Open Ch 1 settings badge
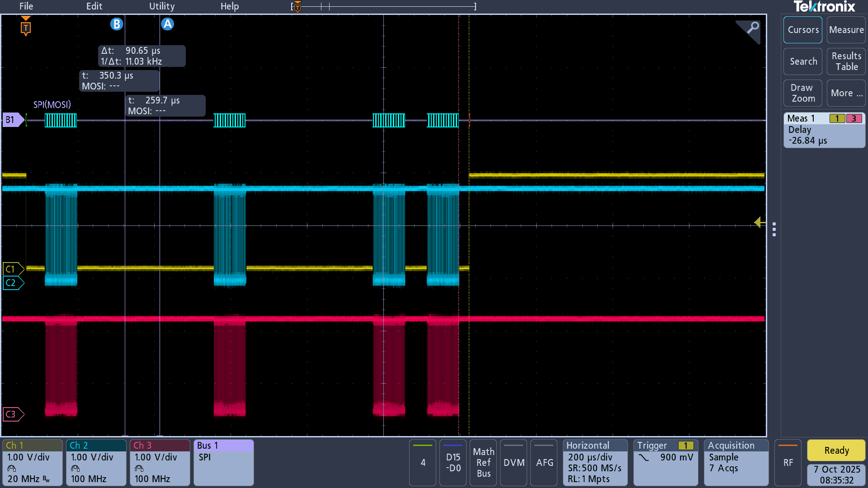 point(33,462)
